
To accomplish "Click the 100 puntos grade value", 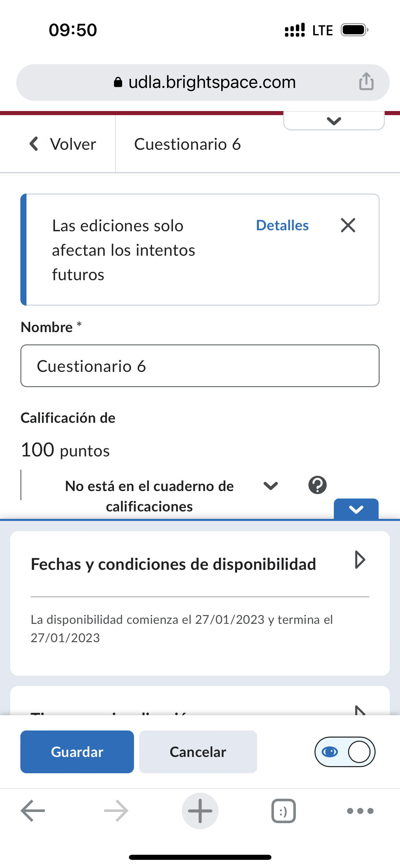I will [x=65, y=450].
